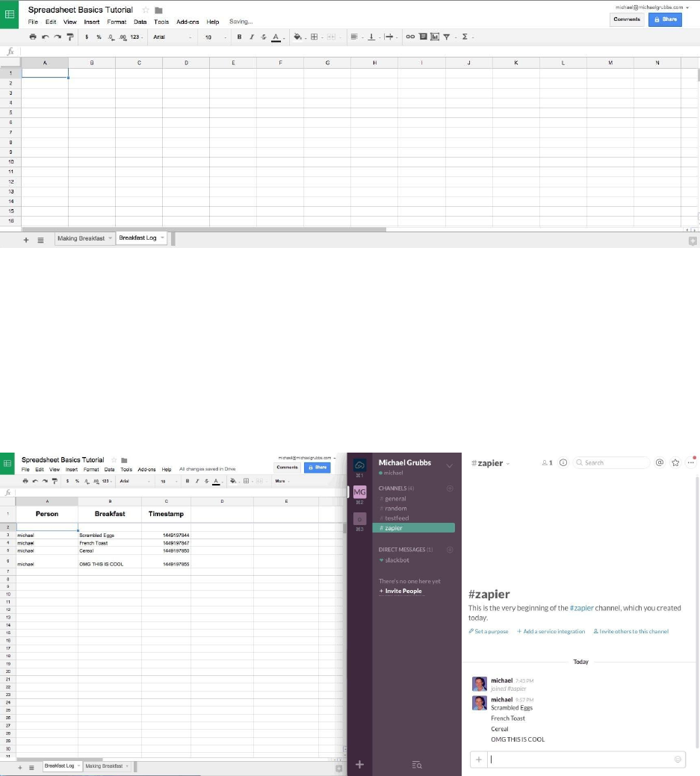Click Share button in Sheets window beside Slack
The image size is (700, 776).
(x=317, y=468)
